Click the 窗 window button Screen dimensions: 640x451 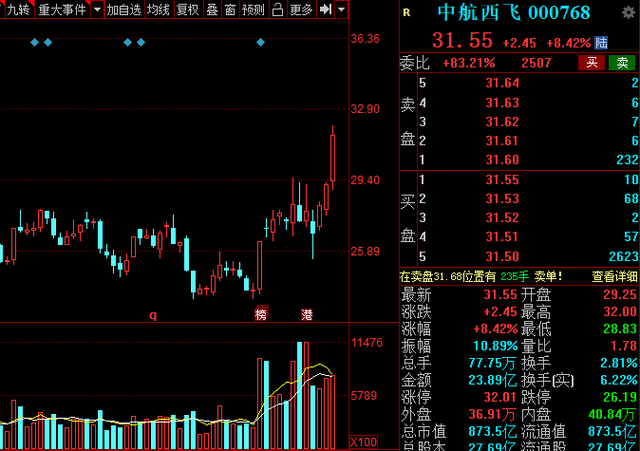230,9
